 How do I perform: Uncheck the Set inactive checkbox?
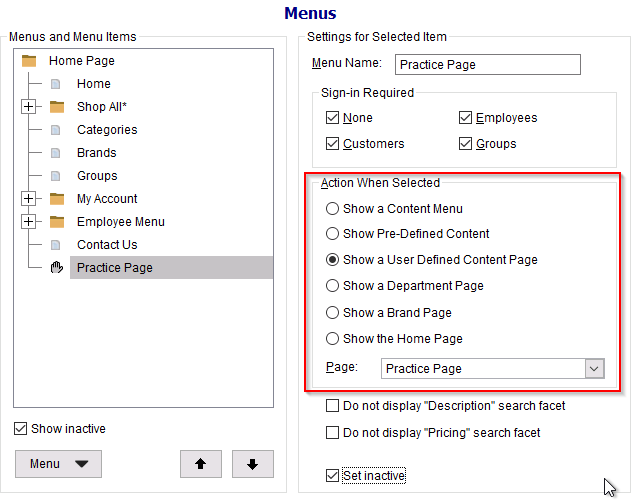(x=332, y=476)
